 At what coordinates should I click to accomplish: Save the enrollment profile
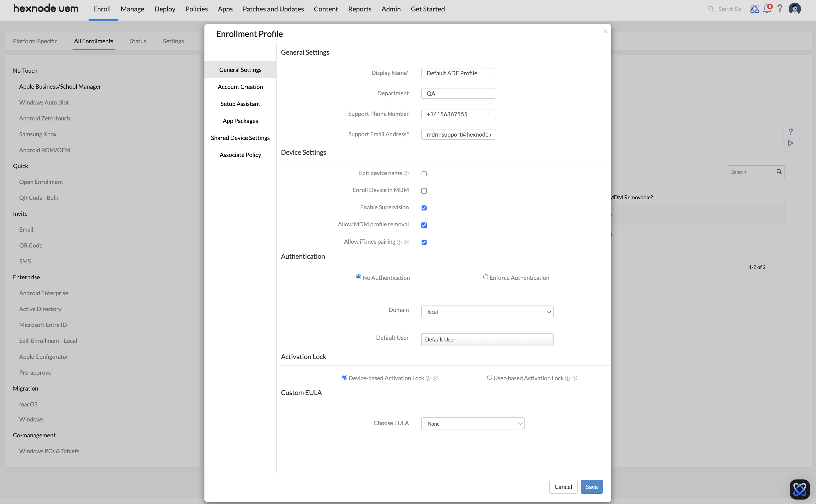point(591,487)
